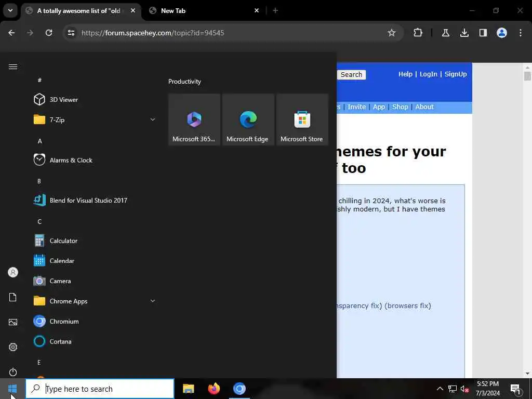Open Chrome Labs flask icon

445,33
